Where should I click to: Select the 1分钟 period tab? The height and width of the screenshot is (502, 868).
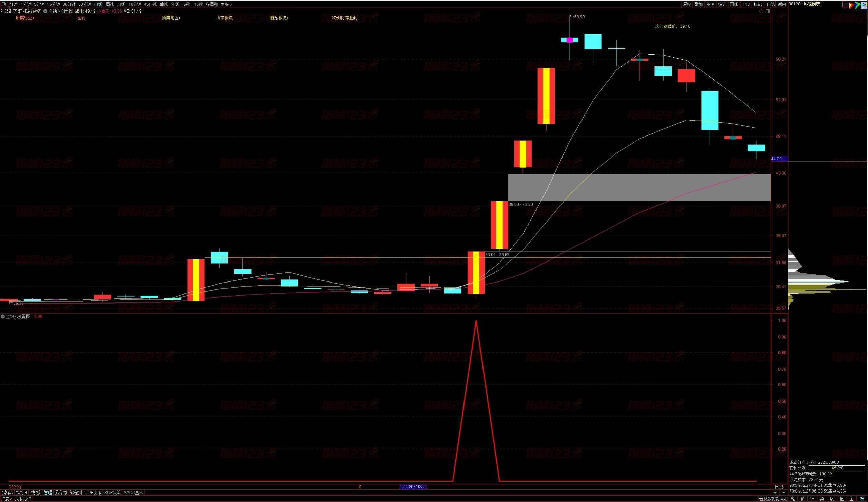(26, 4)
